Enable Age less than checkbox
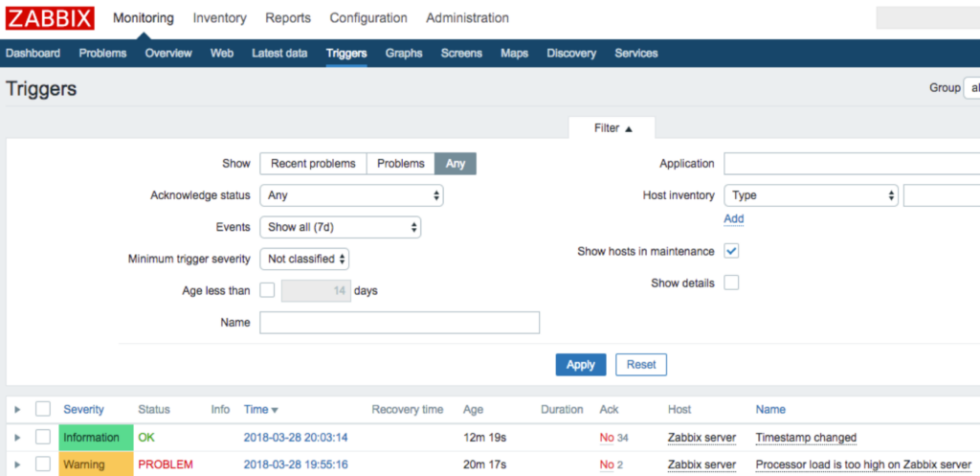This screenshot has height=476, width=980. click(267, 290)
